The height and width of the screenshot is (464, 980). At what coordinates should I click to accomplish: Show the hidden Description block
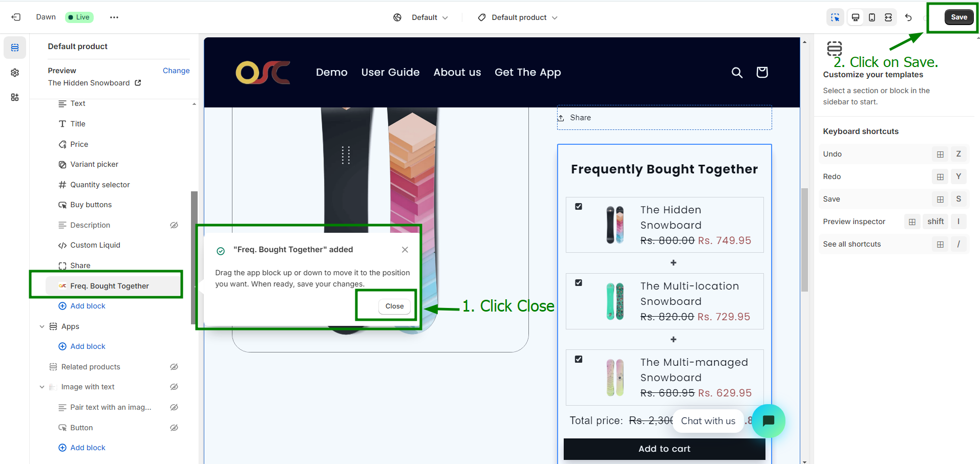(174, 225)
